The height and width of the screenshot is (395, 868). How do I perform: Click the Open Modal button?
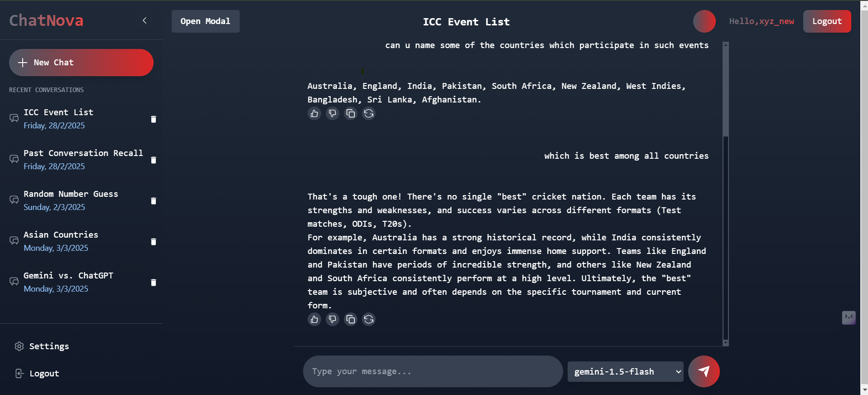point(205,21)
